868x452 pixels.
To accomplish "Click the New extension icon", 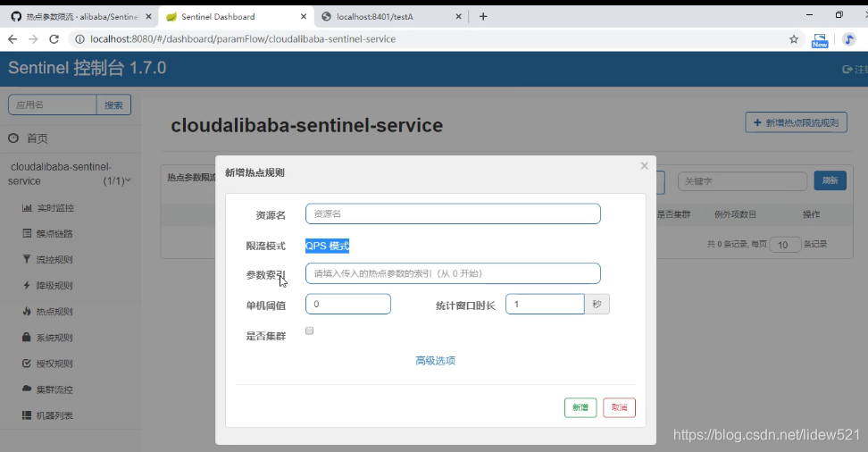I will coord(819,40).
